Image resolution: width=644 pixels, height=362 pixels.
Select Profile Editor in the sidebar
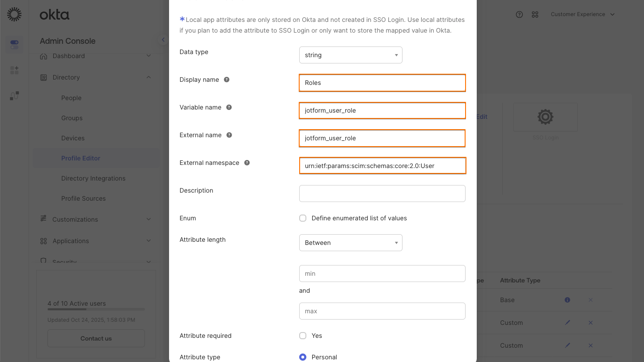80,158
